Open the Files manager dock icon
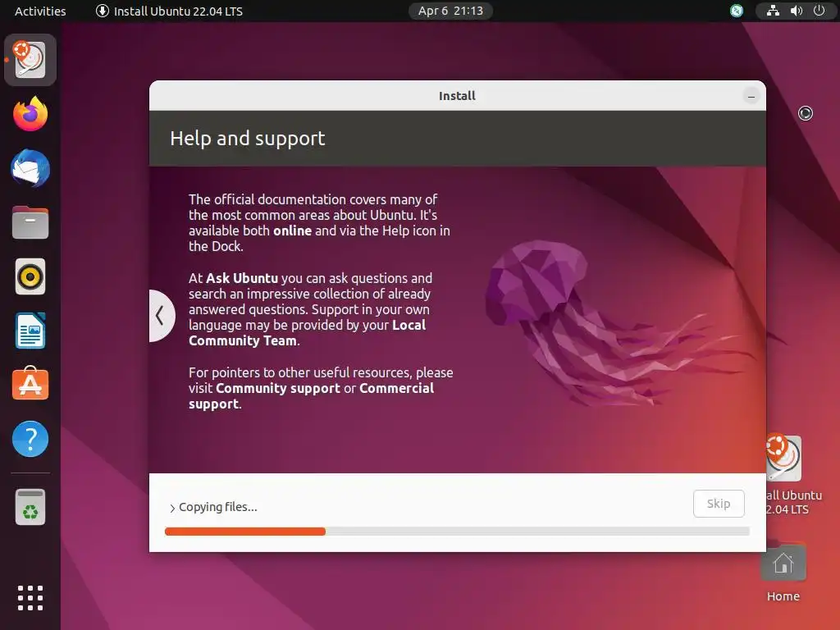This screenshot has width=840, height=630. click(30, 222)
